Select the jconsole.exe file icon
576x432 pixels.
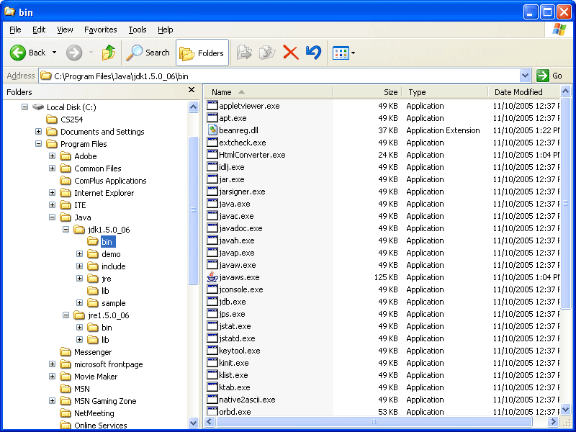coord(212,289)
